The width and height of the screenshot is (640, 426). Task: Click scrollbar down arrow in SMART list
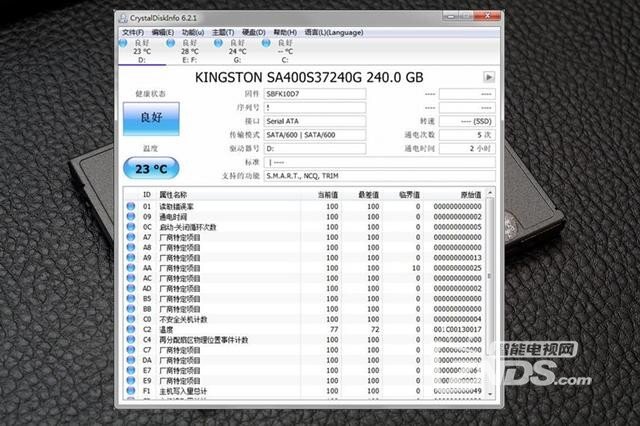point(490,394)
